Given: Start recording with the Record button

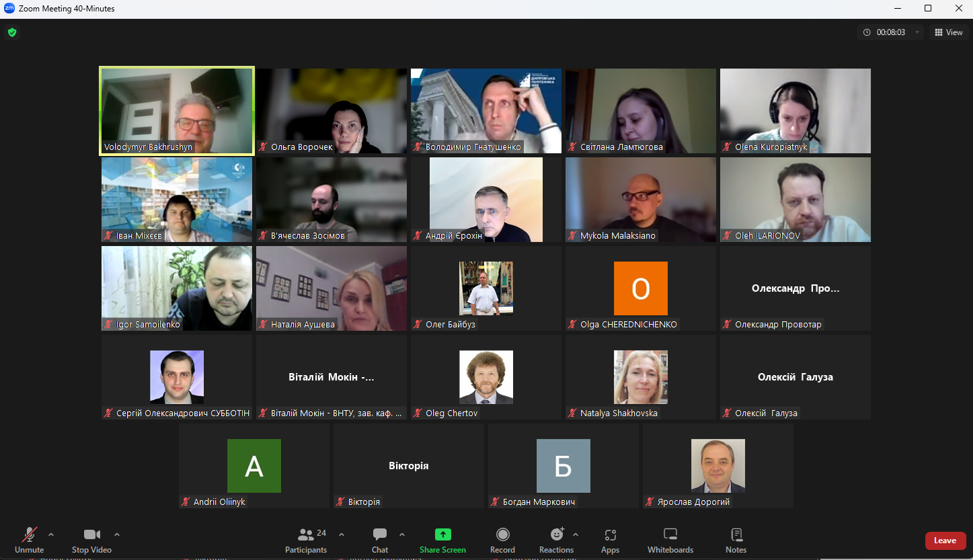Looking at the screenshot, I should (x=502, y=540).
